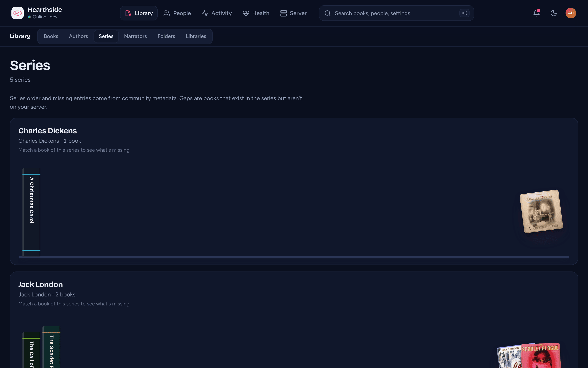The width and height of the screenshot is (588, 368).
Task: Select The Call of the Wild spine
Action: tap(32, 350)
